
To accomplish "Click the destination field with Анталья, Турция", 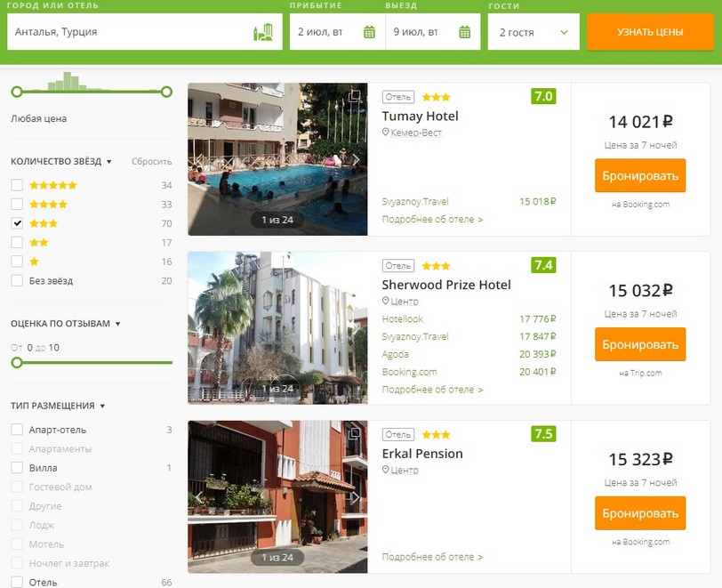I will coord(129,33).
